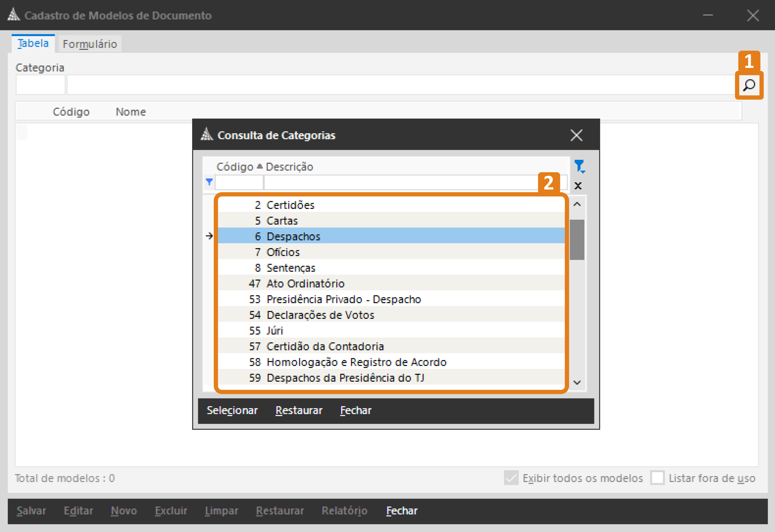Enable the Listar fora de uso checkbox

click(657, 478)
